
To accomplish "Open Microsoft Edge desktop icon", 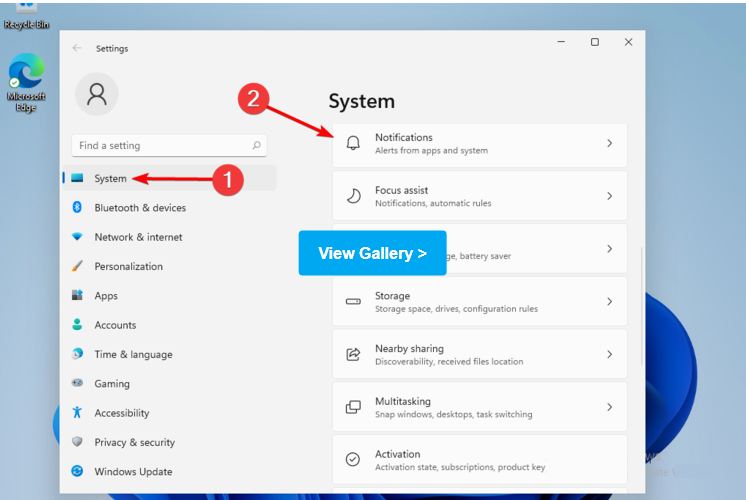I will [x=26, y=82].
